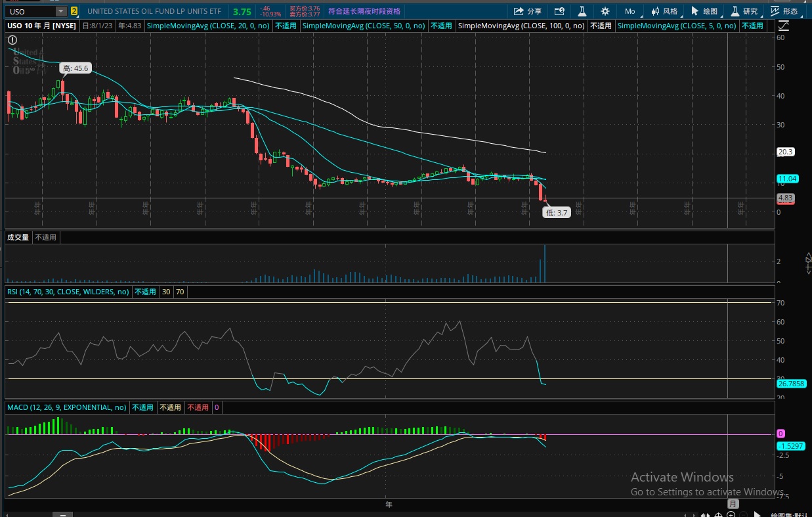This screenshot has width=812, height=517.
Task: Click the SimpleMovingAvg 20 study label
Action: 209,26
